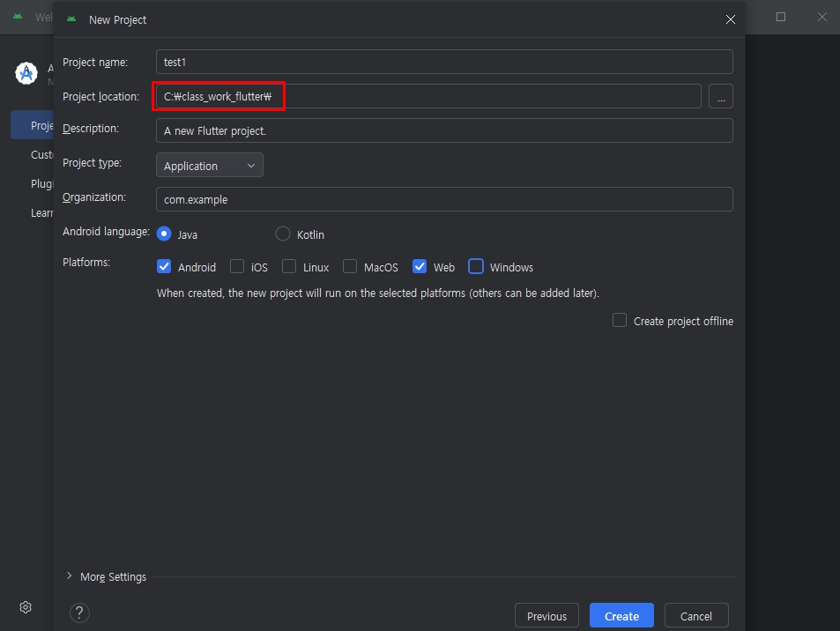Cancel the New Project dialog

(x=696, y=616)
